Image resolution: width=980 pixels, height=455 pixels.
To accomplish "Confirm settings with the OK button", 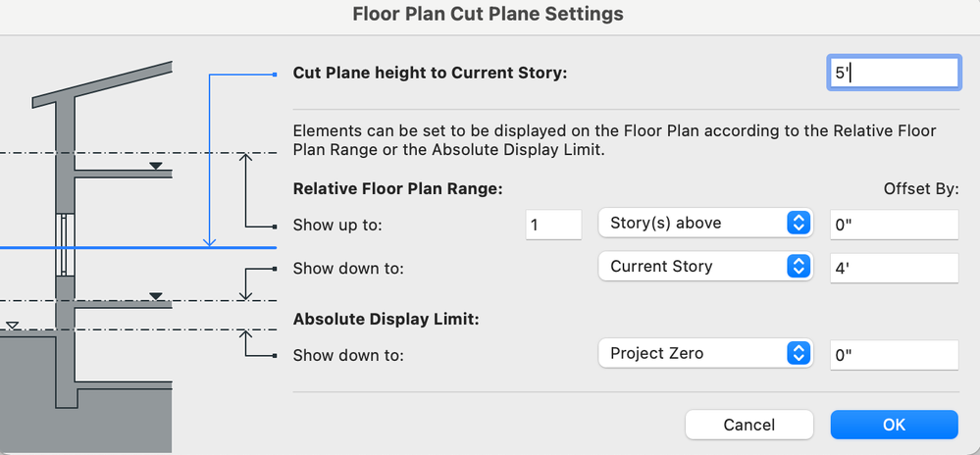I will click(x=894, y=425).
